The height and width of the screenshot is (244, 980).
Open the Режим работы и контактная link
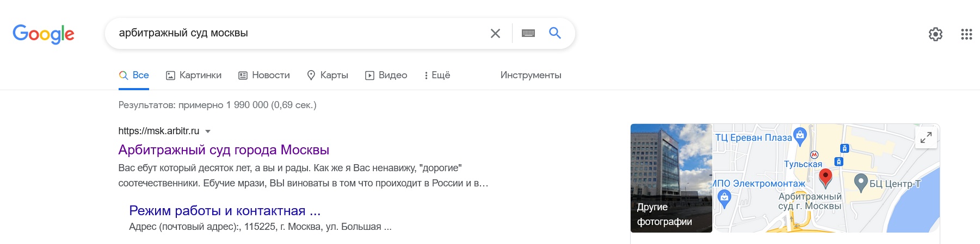coord(225,211)
